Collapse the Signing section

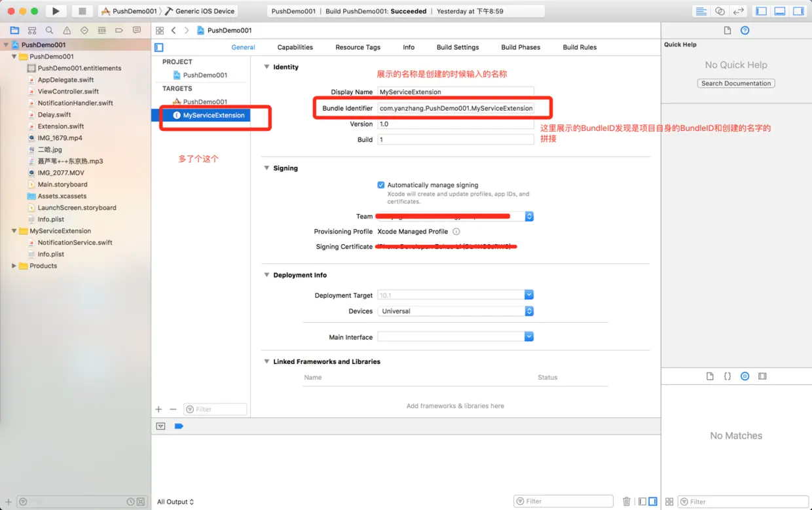(x=267, y=168)
